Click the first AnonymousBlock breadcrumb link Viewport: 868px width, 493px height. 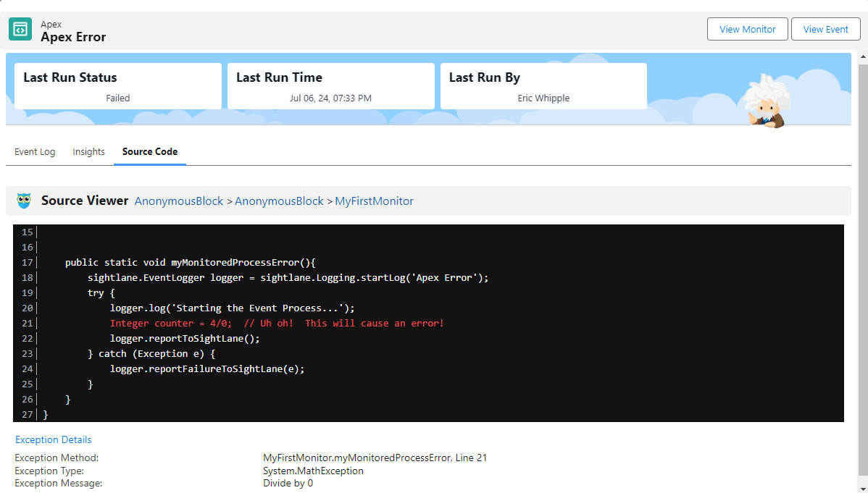pos(179,201)
